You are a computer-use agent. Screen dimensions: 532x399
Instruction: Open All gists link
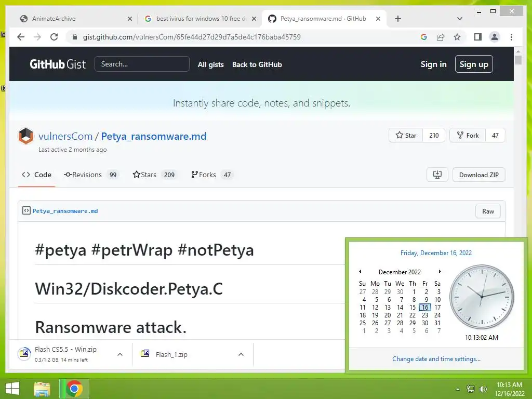pos(211,64)
